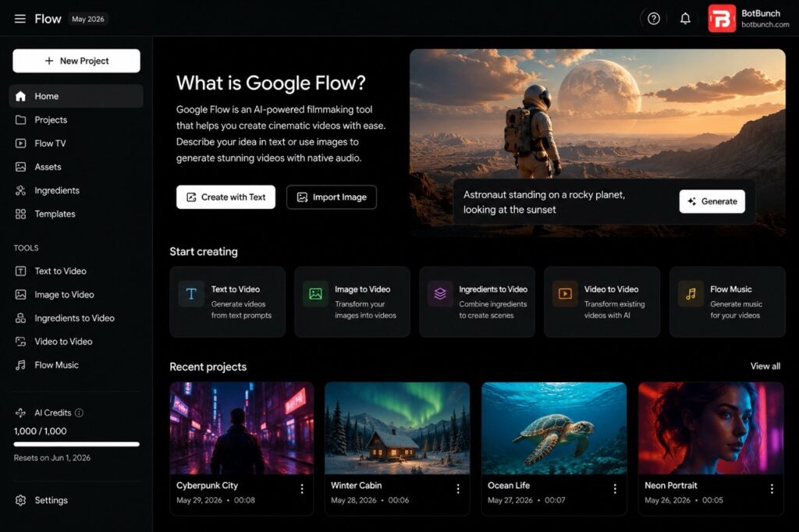Click the "1,000 / 1,000" credits value
Image resolution: width=799 pixels, height=532 pixels.
click(41, 431)
